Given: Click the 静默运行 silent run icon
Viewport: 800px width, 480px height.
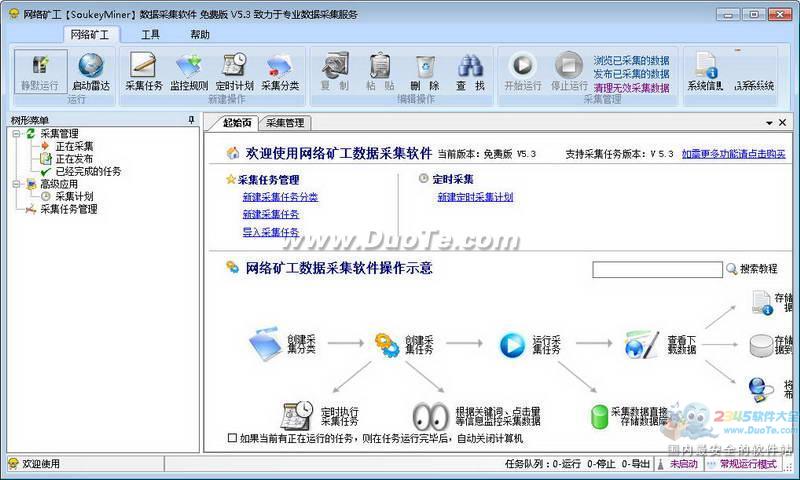Looking at the screenshot, I should [40, 65].
